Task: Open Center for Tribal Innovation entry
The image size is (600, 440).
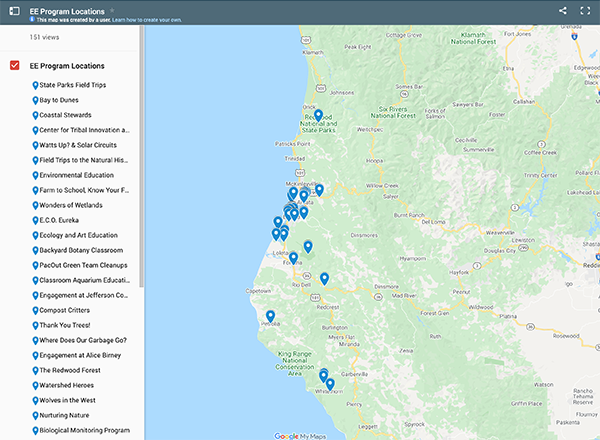Action: coord(85,130)
